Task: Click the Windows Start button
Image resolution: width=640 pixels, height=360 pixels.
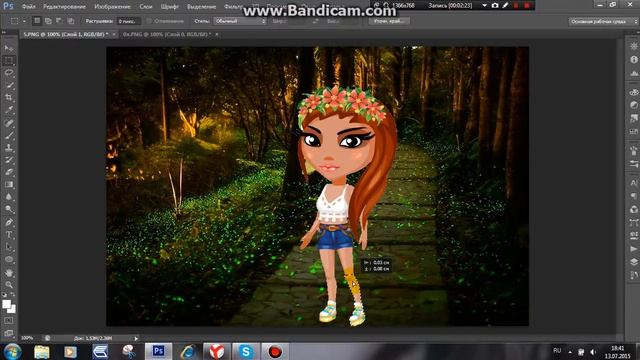Action: coord(12,351)
